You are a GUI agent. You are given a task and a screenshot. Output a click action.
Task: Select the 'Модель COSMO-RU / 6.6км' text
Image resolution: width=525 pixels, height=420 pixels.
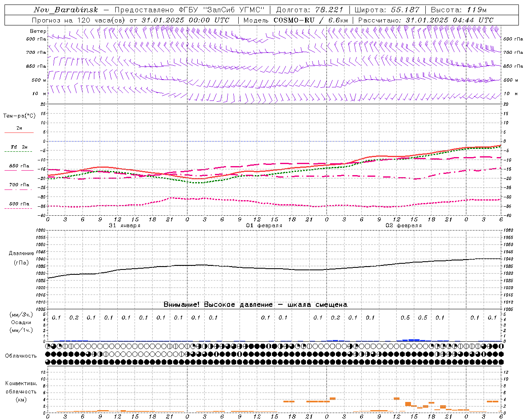click(296, 20)
